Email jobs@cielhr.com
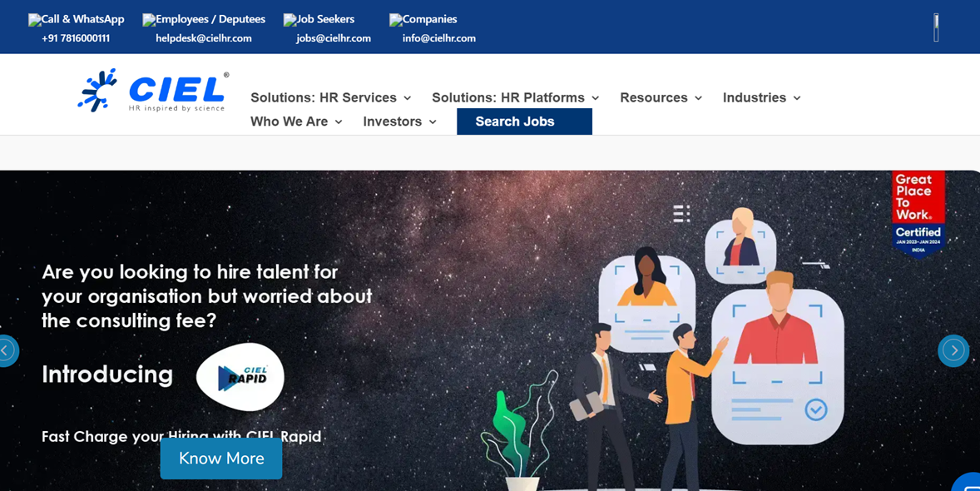 334,38
